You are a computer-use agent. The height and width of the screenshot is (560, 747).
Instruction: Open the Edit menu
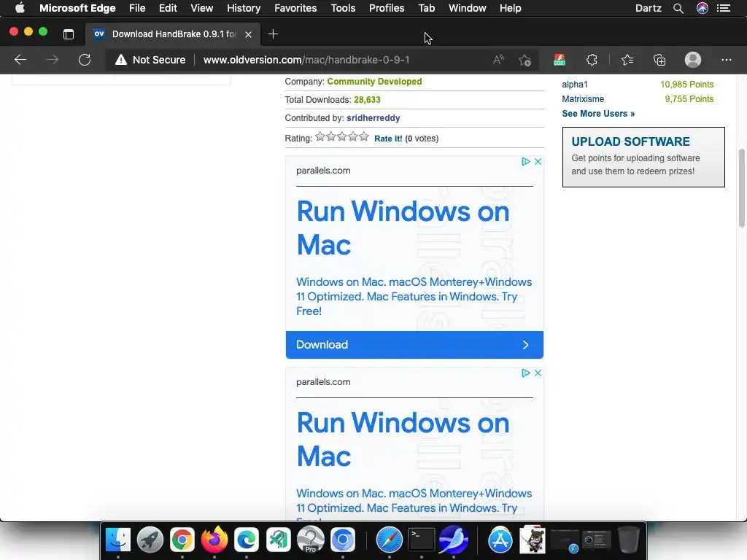168,8
